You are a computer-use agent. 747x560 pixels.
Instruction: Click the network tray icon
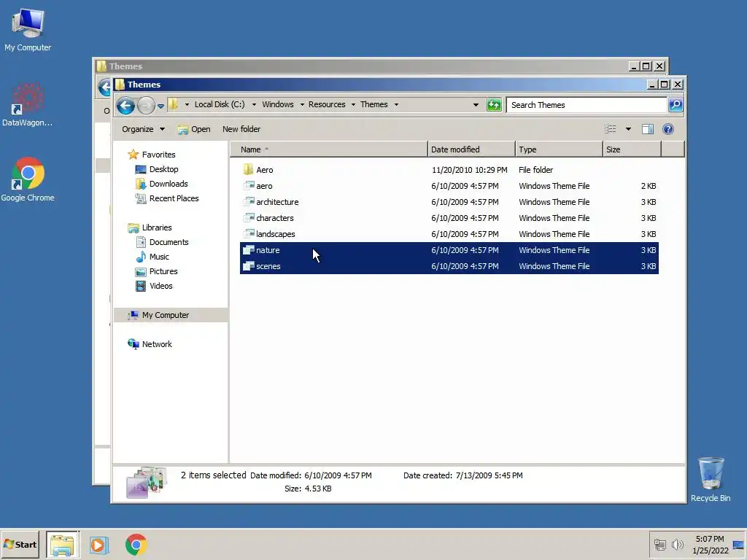(x=659, y=544)
